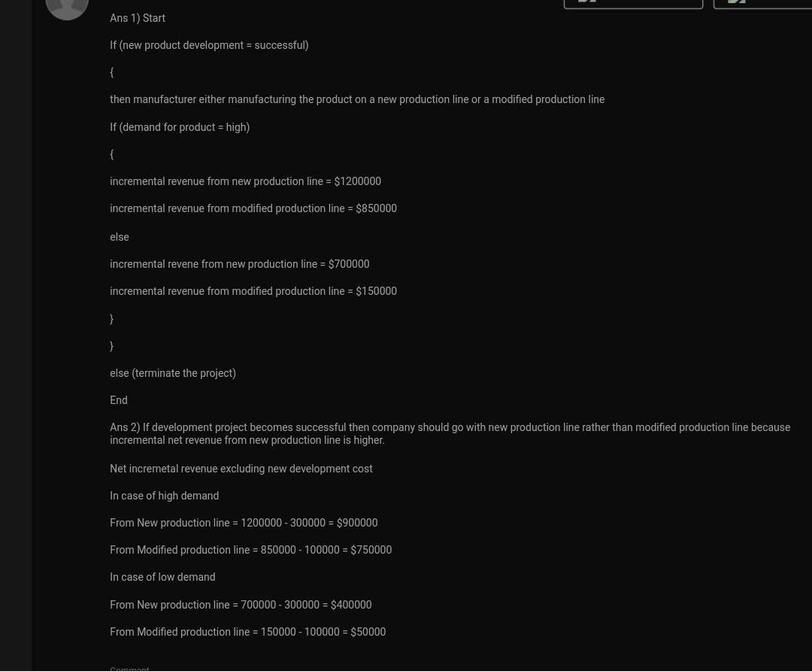Click the 'else (terminate the project)' line

tap(173, 373)
